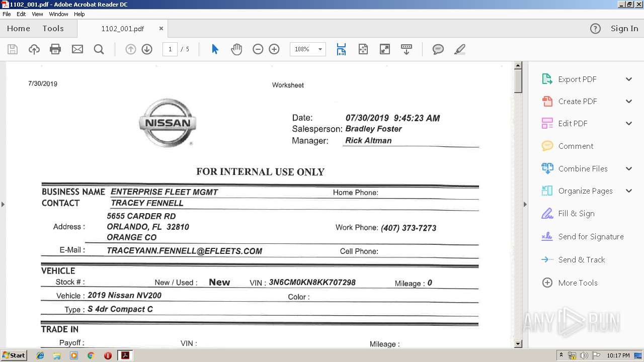This screenshot has height=362, width=644.
Task: Click the fit one full page icon
Action: click(x=363, y=49)
